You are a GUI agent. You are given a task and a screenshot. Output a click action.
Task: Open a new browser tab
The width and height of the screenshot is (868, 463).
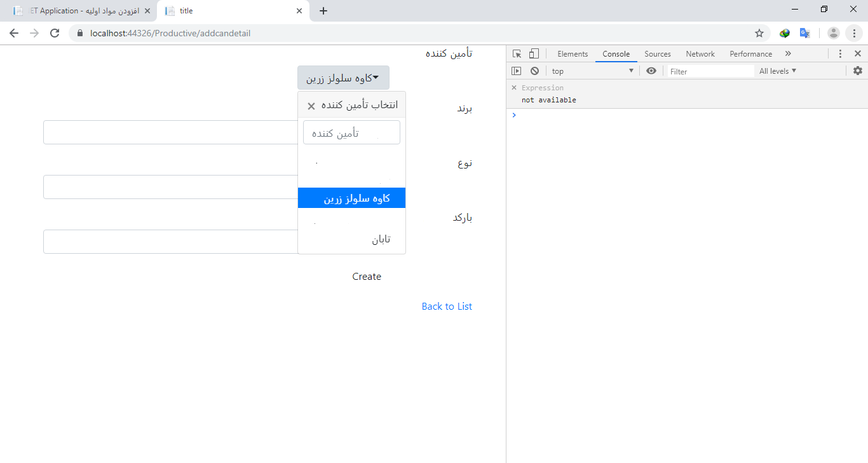[x=323, y=11]
